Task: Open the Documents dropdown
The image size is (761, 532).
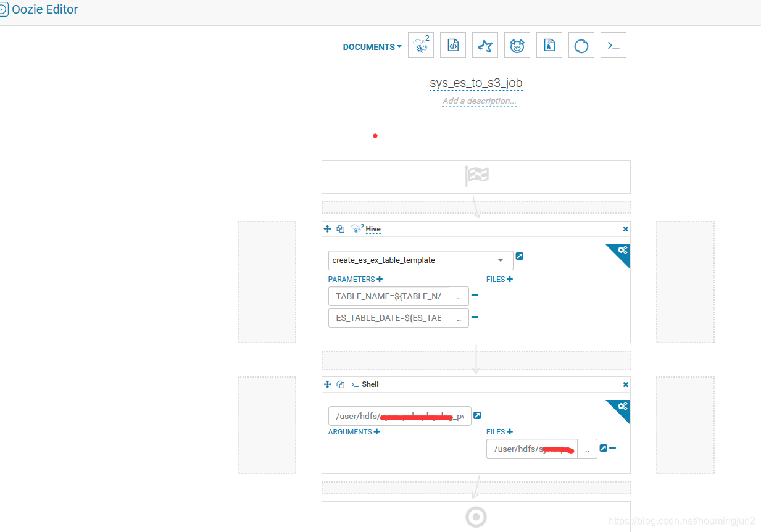Action: click(371, 46)
